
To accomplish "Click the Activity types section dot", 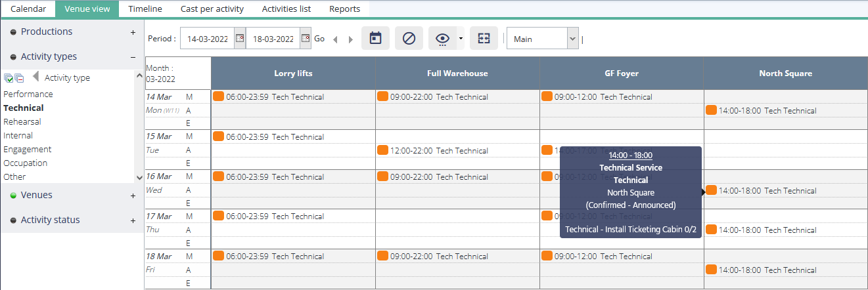I will pos(13,57).
